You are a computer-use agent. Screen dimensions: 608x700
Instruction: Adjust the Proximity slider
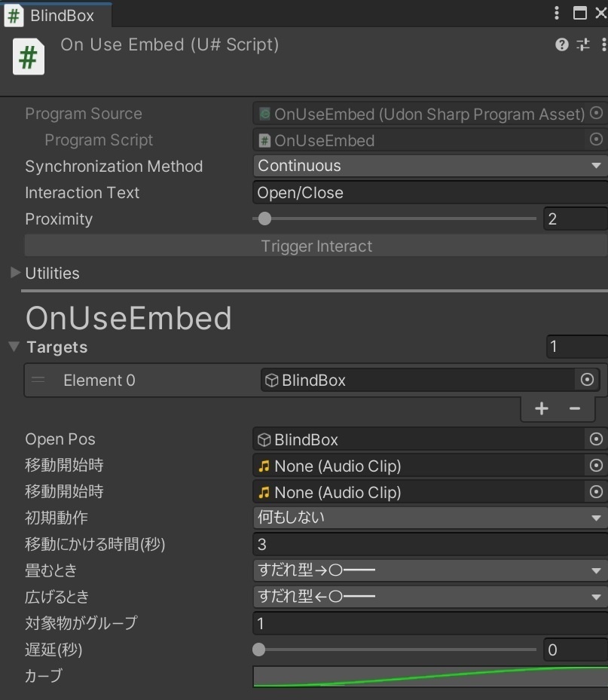pos(264,219)
